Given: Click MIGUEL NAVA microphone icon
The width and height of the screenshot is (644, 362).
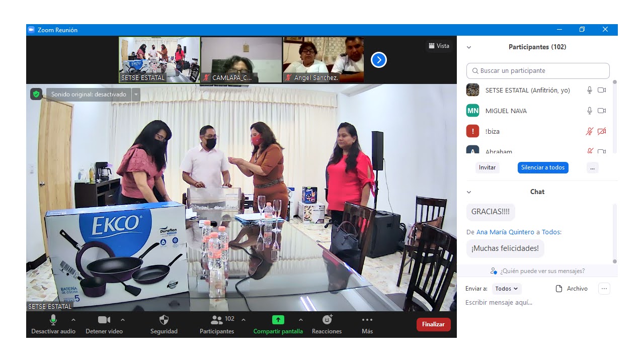Looking at the screenshot, I should click(x=590, y=111).
